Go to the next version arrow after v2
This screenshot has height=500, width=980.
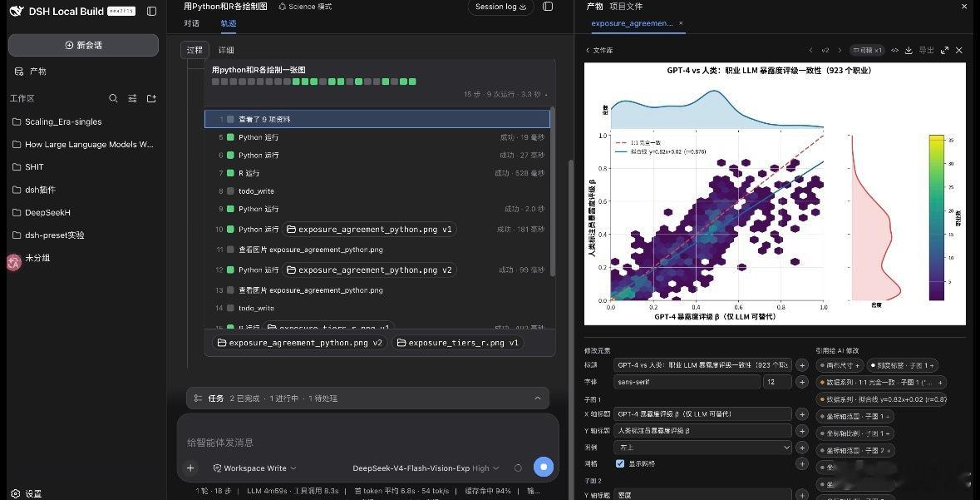[840, 50]
